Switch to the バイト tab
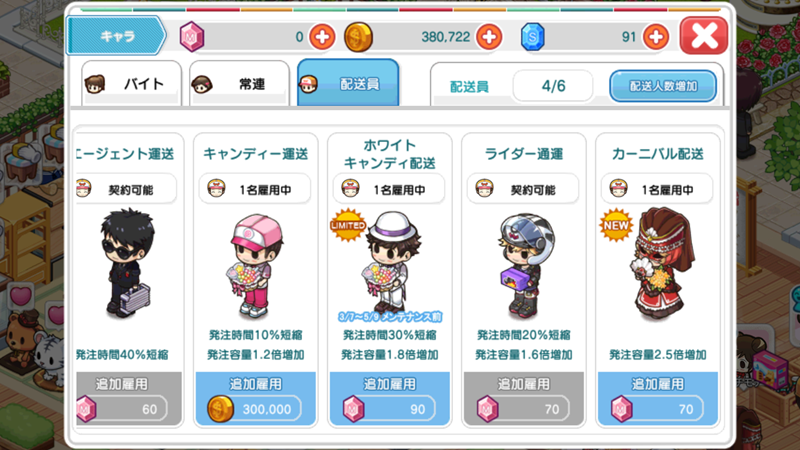This screenshot has width=800, height=450. [131, 84]
